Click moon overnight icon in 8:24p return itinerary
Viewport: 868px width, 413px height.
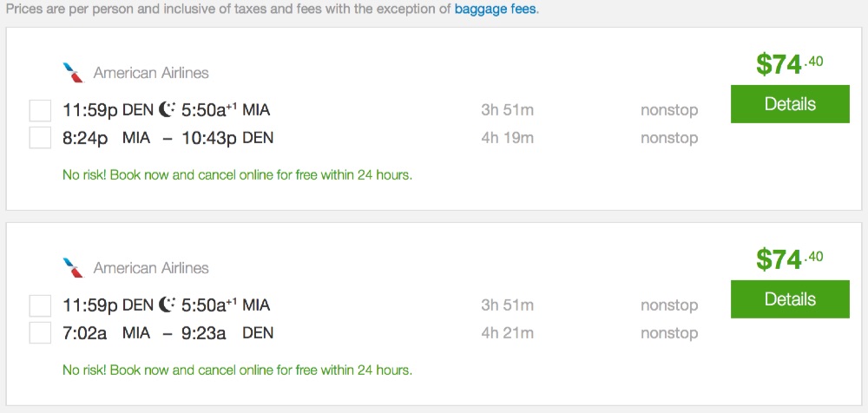167,110
